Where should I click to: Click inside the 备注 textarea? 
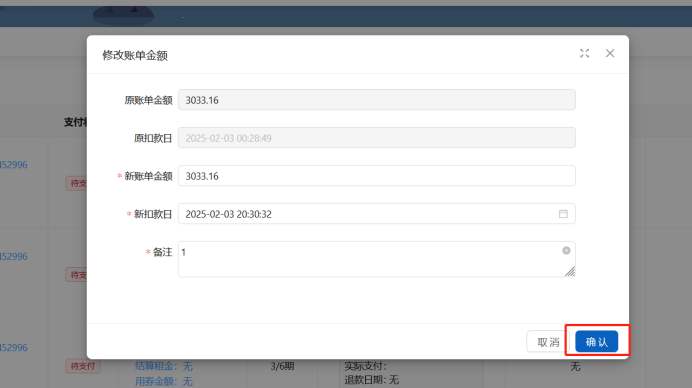(376, 259)
